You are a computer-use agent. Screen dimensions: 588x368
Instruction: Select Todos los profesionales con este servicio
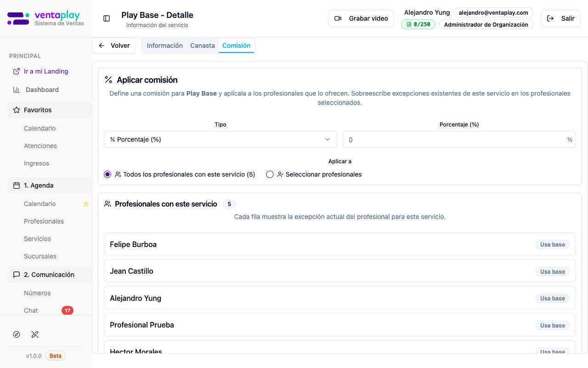tap(107, 174)
